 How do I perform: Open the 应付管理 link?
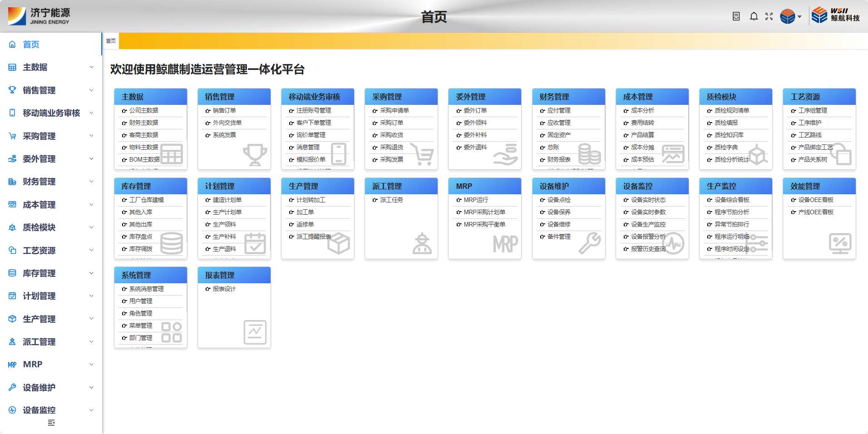559,110
